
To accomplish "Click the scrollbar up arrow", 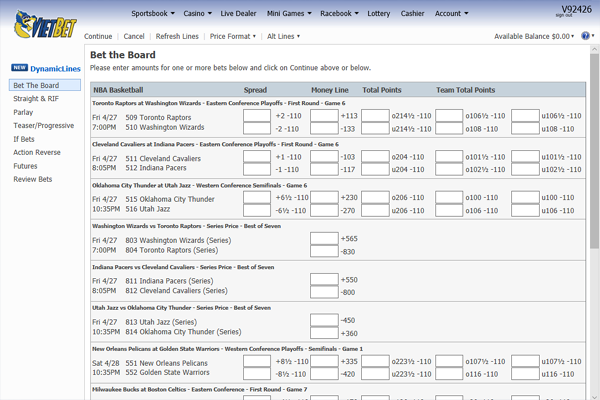I will click(x=594, y=49).
